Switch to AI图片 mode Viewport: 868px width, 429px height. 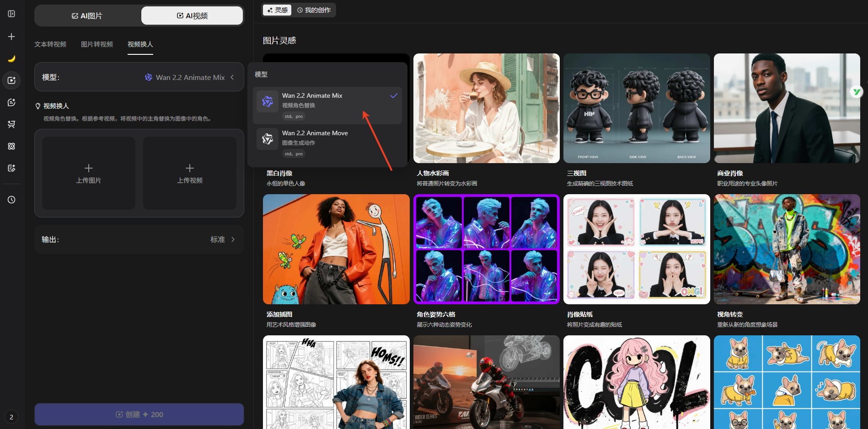(87, 16)
